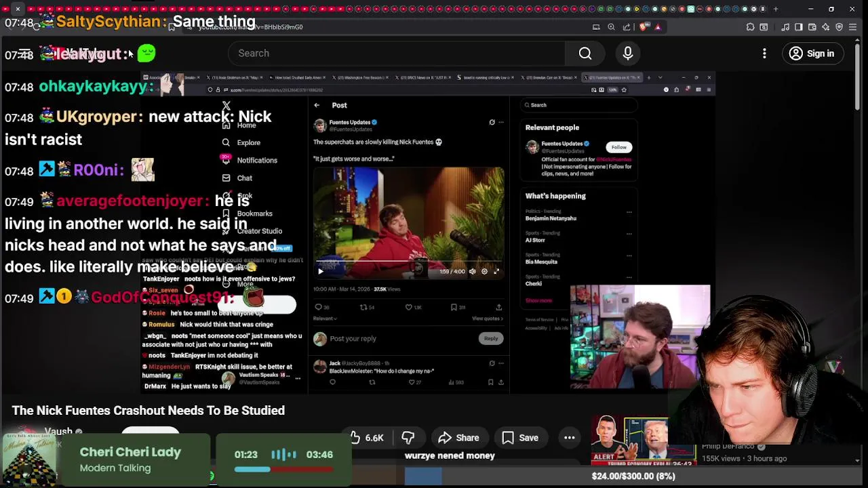868x488 pixels.
Task: Click the post share upload icon
Action: [x=499, y=307]
